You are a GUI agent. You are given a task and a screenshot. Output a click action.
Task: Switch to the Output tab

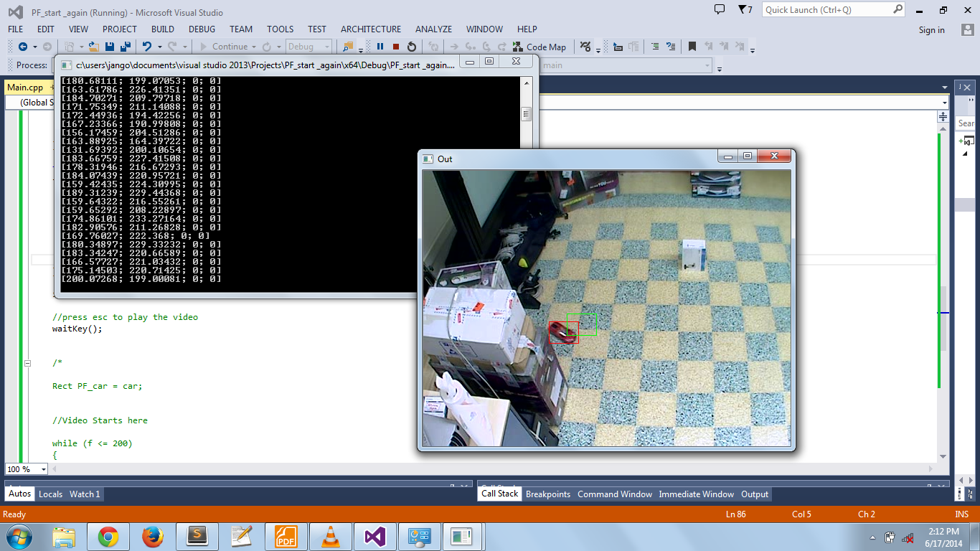click(755, 494)
